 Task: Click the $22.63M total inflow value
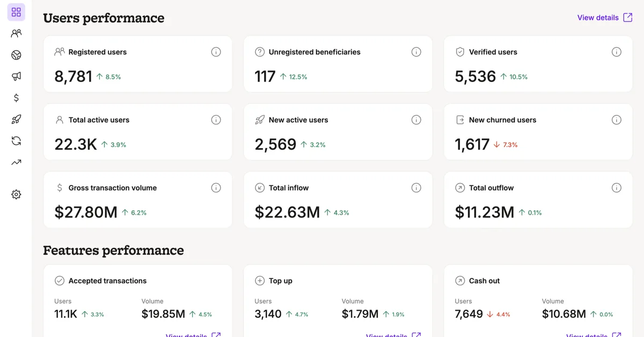287,213
